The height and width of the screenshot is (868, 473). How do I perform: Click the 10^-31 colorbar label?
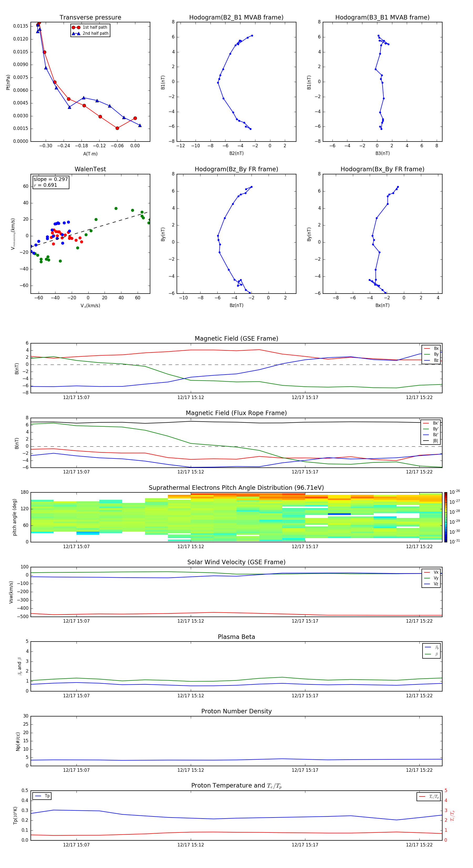coord(455,542)
